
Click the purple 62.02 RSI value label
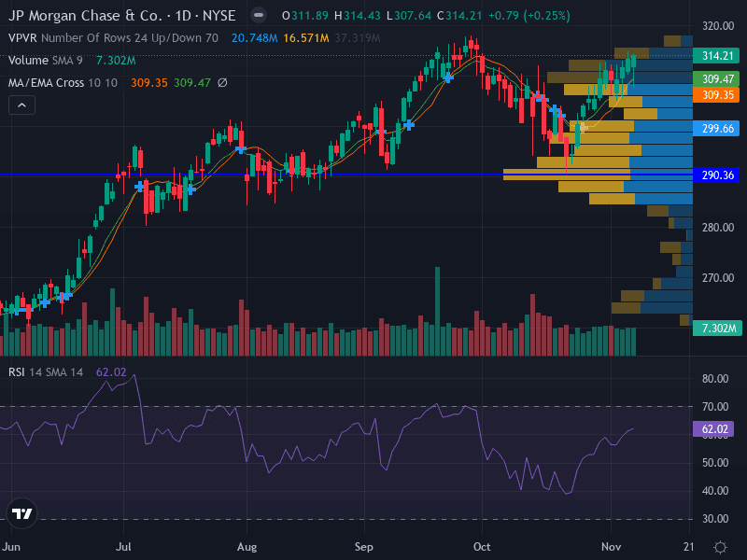pos(714,429)
